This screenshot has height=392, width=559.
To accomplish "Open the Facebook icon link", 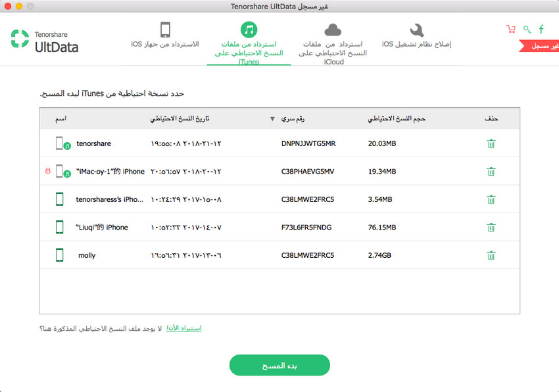I will [541, 29].
